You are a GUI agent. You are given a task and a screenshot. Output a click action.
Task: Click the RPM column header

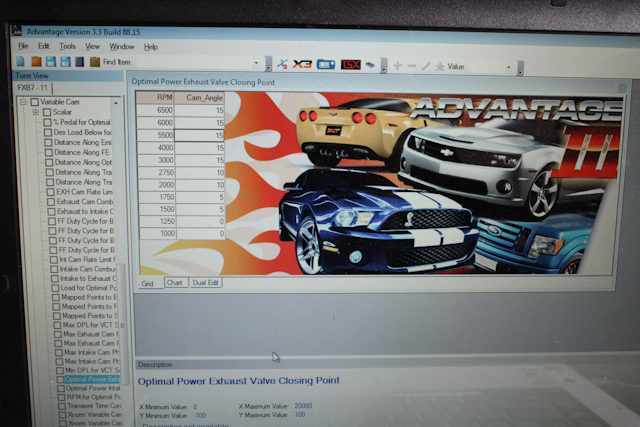pyautogui.click(x=156, y=98)
